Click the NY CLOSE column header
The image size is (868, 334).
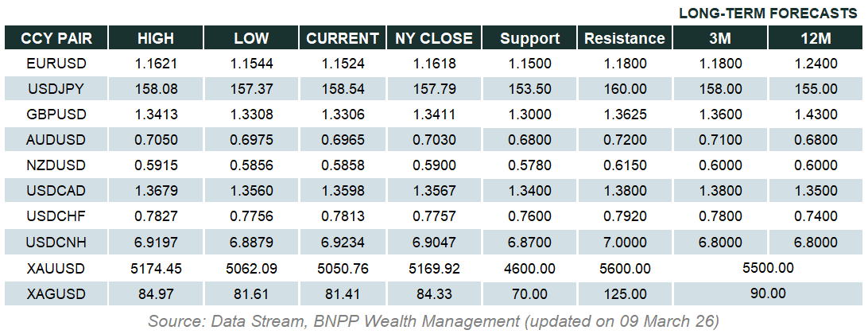coord(434,38)
